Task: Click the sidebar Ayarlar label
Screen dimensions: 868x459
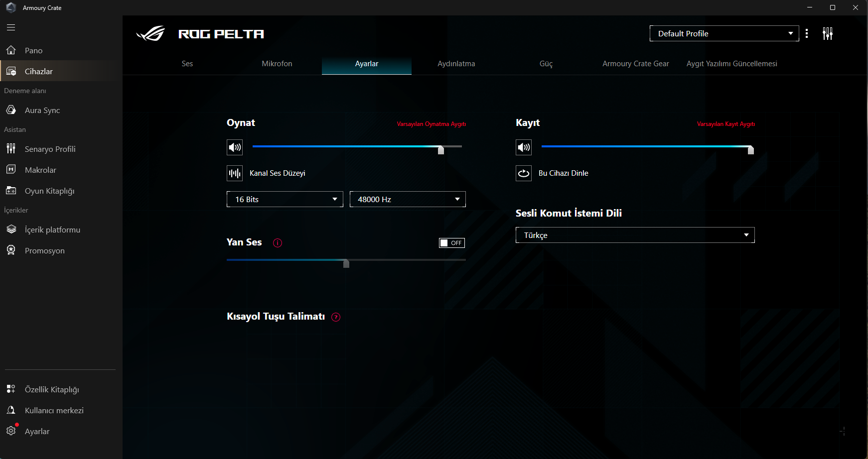Action: (37, 431)
